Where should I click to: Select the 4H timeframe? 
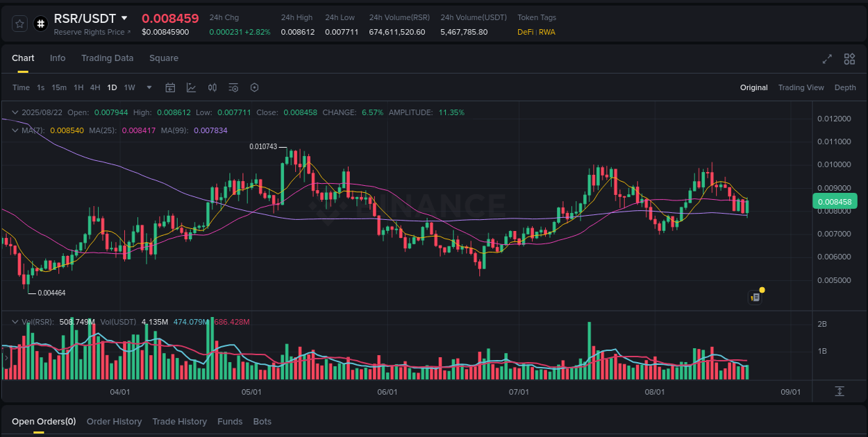click(x=94, y=87)
